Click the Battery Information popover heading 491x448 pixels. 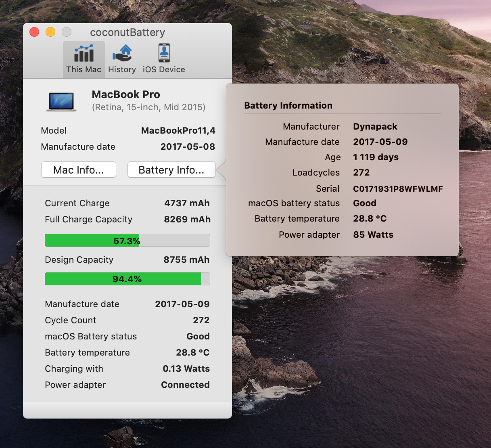(x=288, y=105)
